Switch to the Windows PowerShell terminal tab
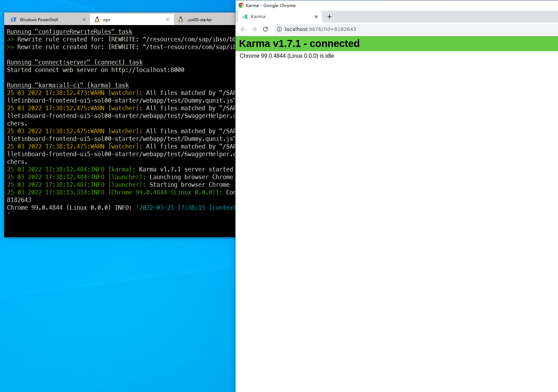 point(48,19)
